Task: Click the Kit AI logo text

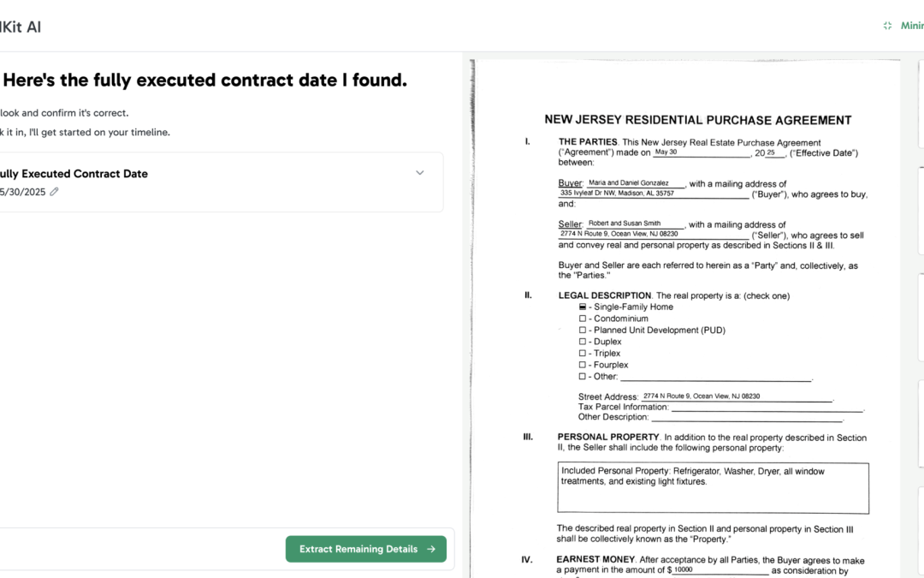Action: coord(21,27)
